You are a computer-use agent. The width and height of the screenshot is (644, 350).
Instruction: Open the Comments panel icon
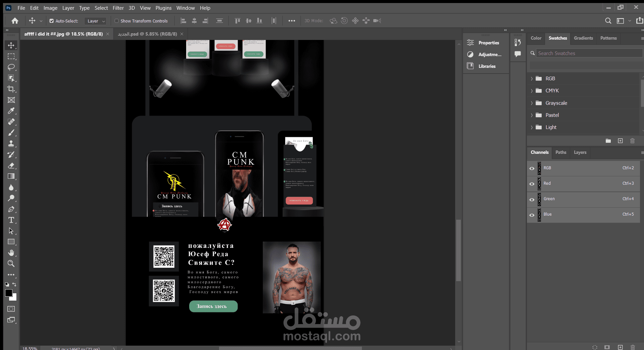(x=518, y=54)
